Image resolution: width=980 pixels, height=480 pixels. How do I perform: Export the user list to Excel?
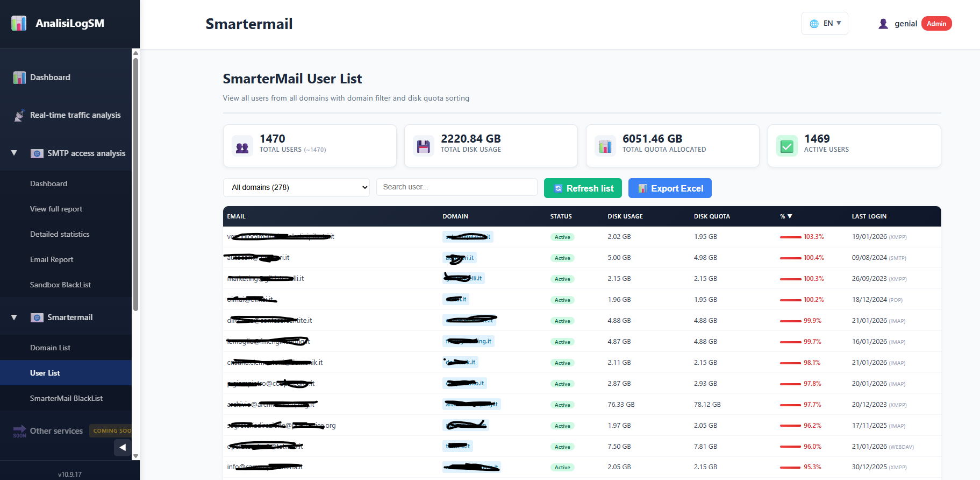pos(670,188)
